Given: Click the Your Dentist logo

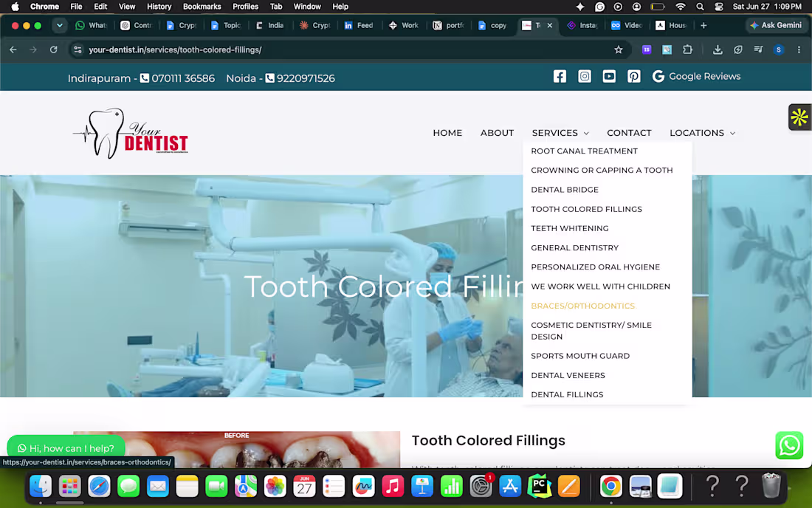Looking at the screenshot, I should pos(131,134).
